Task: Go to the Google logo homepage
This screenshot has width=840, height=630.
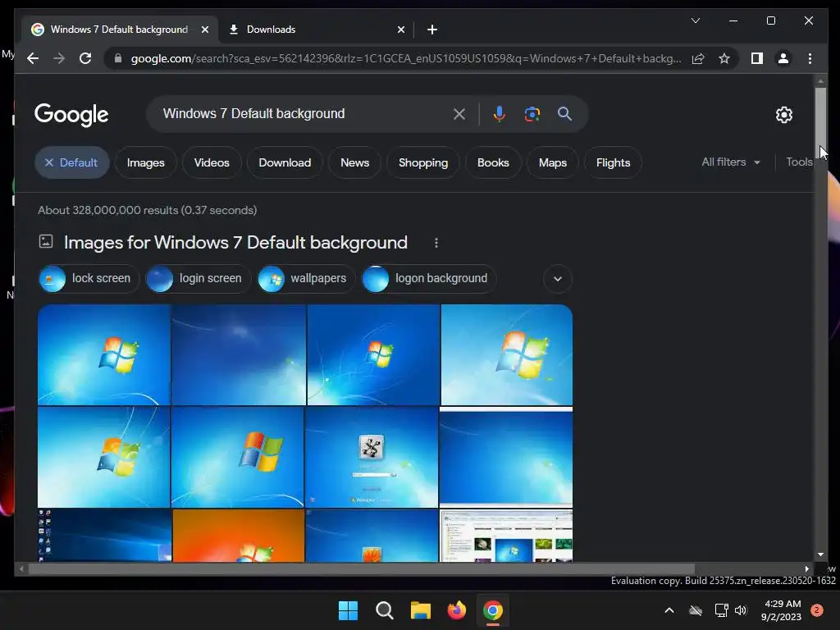Action: coord(71,114)
